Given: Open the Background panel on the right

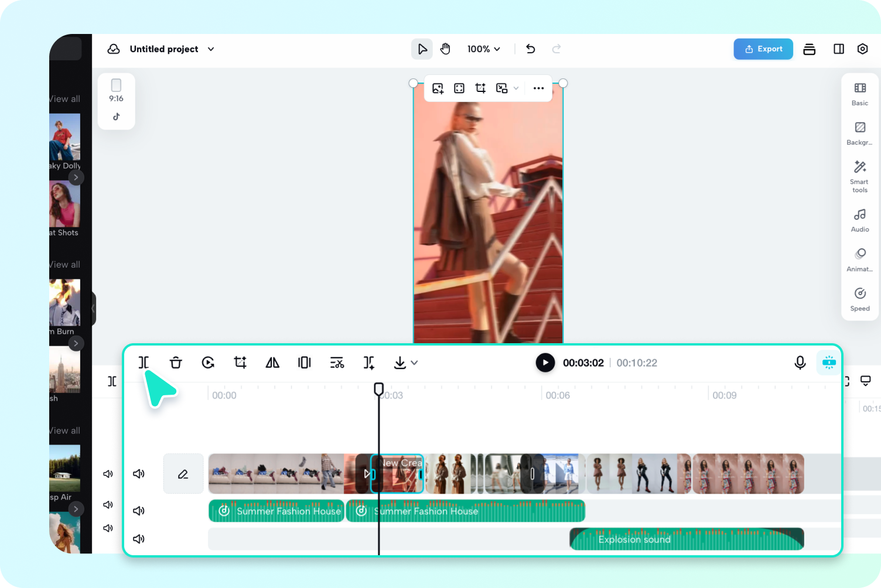Looking at the screenshot, I should tap(859, 132).
